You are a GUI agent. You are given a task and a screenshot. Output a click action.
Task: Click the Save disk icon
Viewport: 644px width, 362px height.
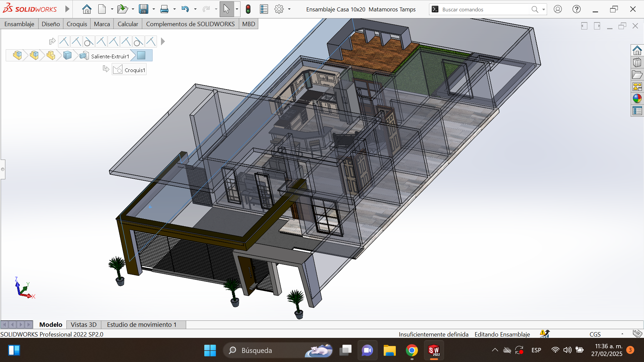[144, 9]
